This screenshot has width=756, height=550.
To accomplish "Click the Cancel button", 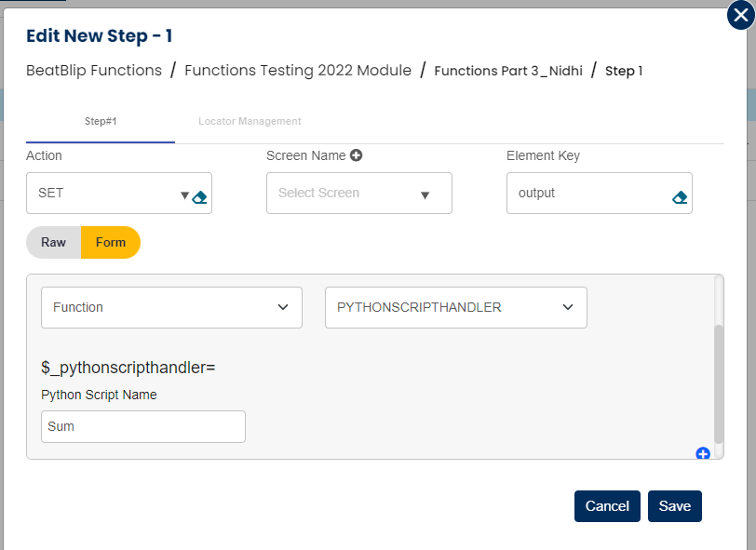I will 607,506.
